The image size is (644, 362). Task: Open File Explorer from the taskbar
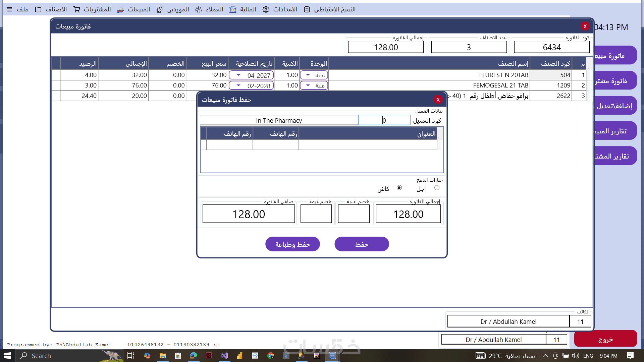(x=163, y=356)
